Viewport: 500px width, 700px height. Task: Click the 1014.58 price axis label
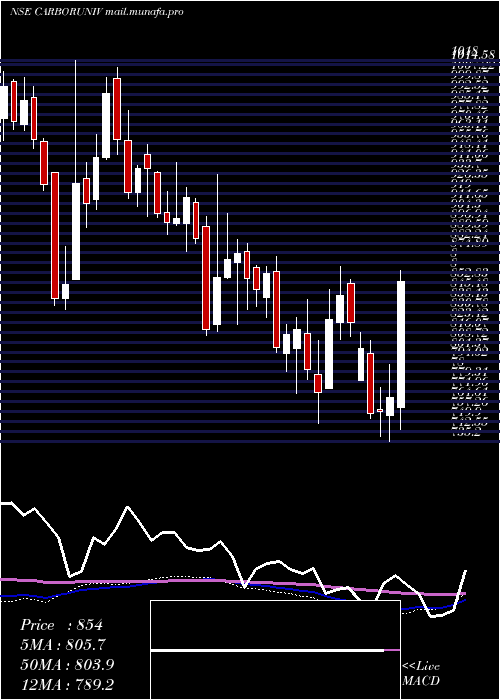(474, 54)
